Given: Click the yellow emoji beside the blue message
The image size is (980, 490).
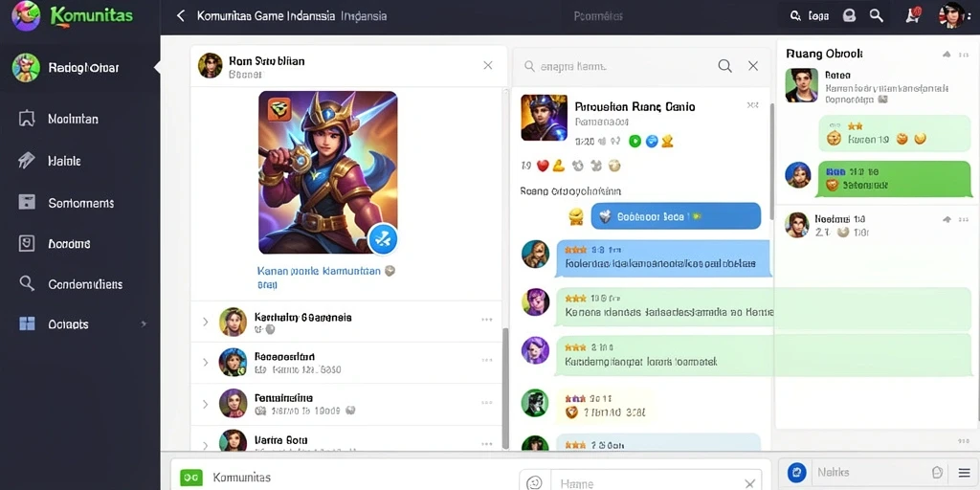Looking at the screenshot, I should coord(576,217).
